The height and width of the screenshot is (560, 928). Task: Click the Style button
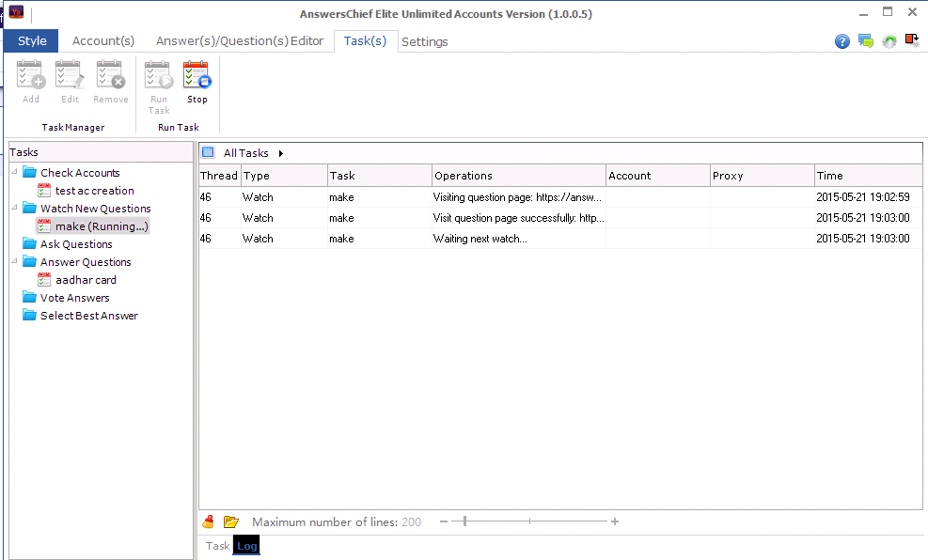coord(32,40)
